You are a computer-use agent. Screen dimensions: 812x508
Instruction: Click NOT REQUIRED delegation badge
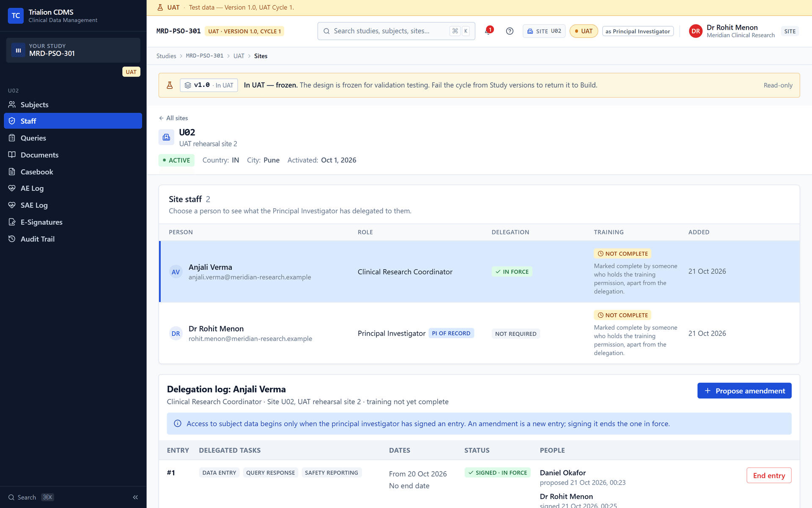pos(516,334)
